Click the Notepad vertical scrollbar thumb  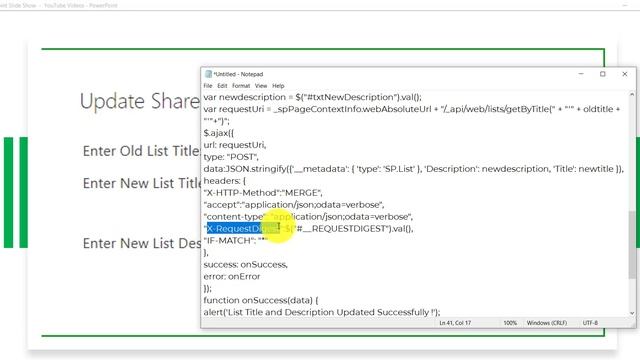(x=632, y=245)
